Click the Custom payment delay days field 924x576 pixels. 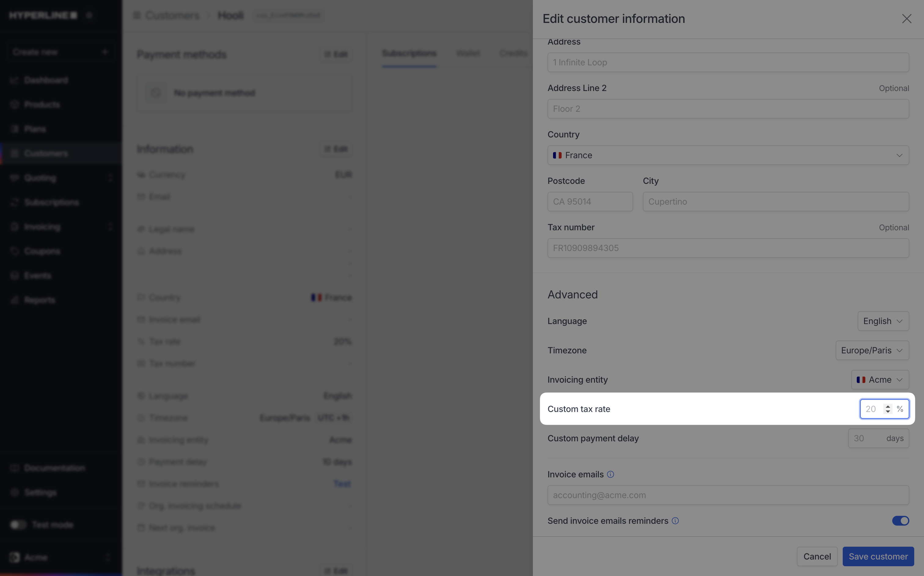tap(878, 438)
